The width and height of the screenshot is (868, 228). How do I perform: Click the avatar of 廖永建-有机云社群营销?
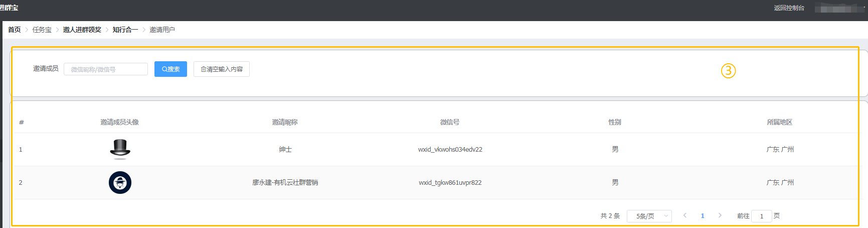click(x=120, y=182)
